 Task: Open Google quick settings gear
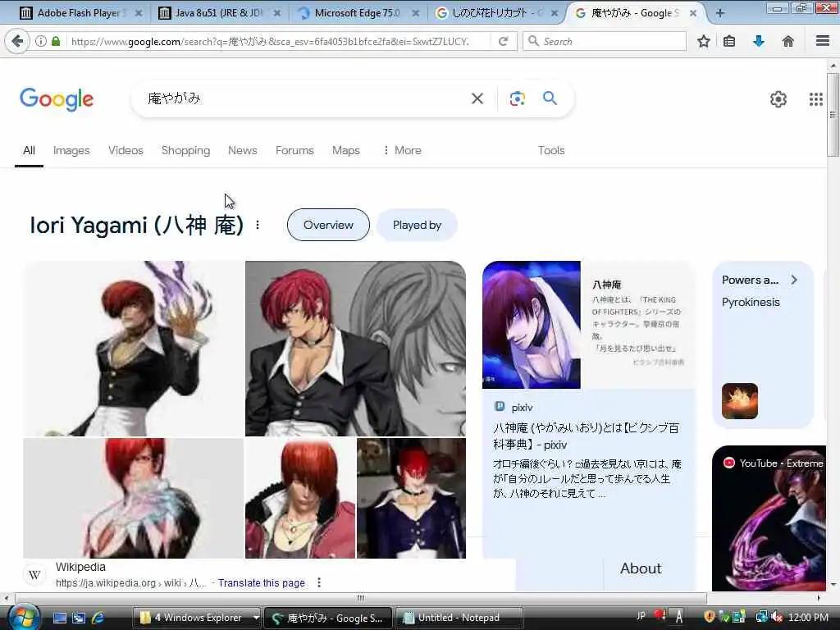tap(778, 99)
